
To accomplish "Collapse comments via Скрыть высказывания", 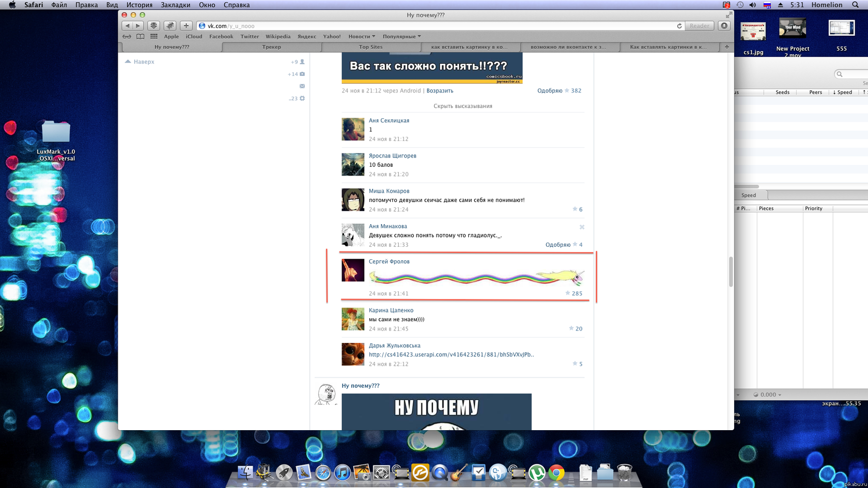I will (x=463, y=106).
